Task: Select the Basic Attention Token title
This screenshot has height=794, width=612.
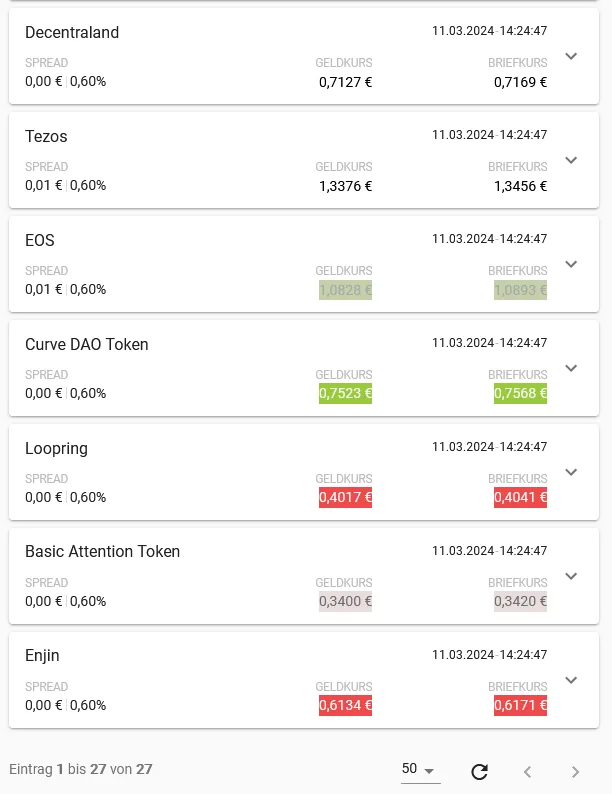Action: click(102, 551)
